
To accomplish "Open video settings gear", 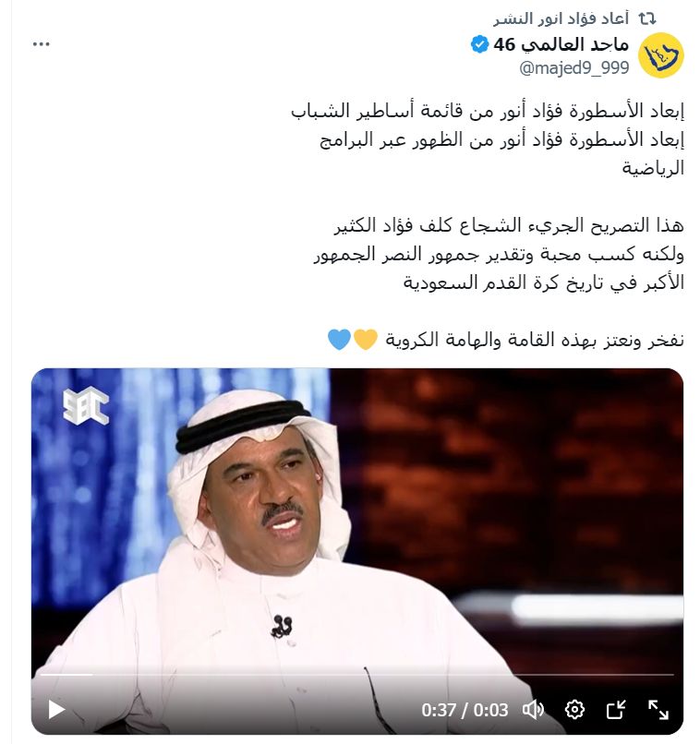I will click(574, 710).
